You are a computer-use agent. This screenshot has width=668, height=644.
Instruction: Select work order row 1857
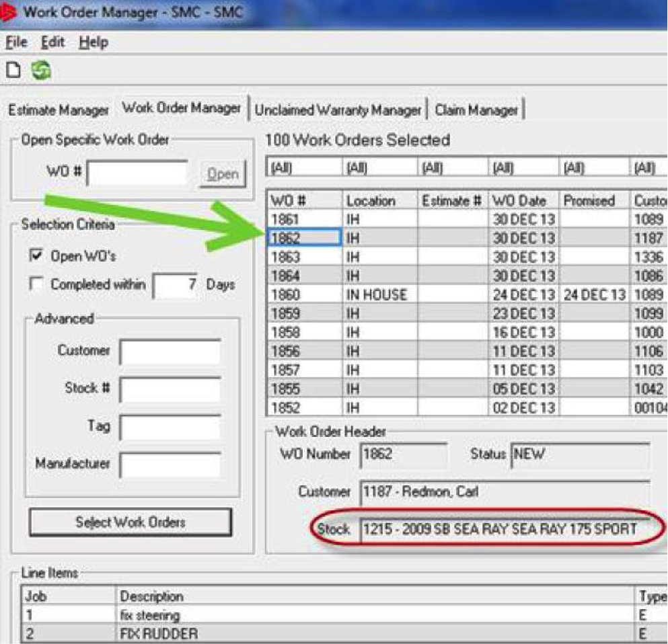pyautogui.click(x=467, y=370)
